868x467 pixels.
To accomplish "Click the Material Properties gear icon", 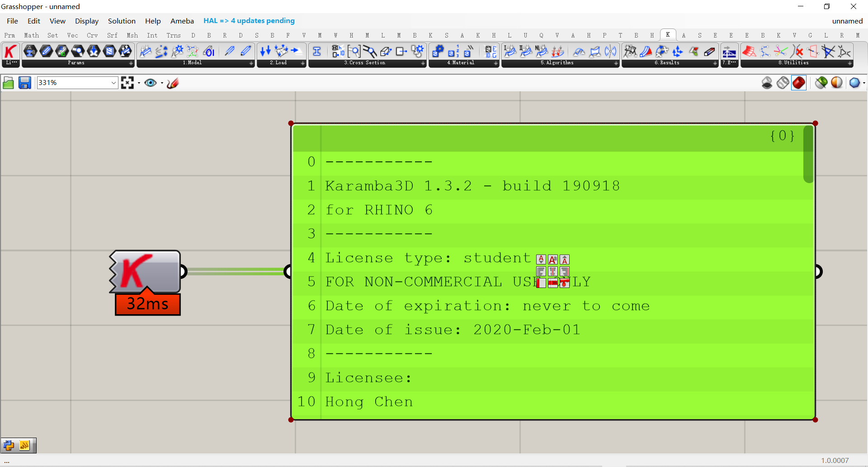I will coord(437,52).
